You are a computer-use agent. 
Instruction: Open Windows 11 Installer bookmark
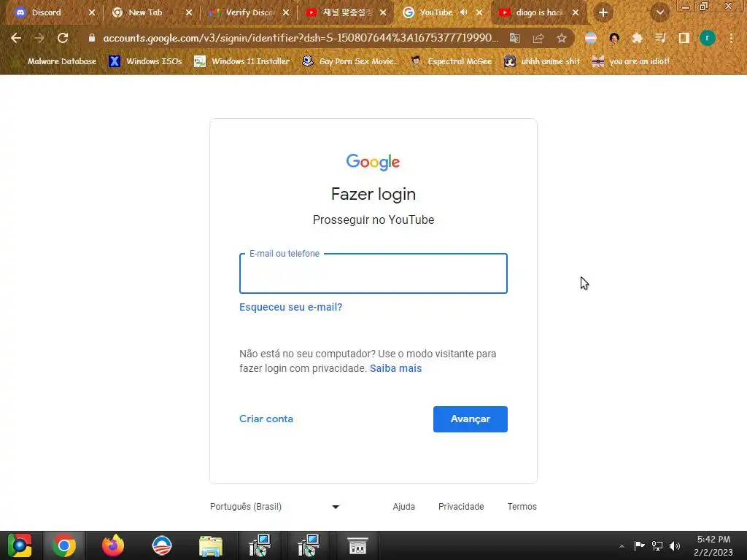242,61
